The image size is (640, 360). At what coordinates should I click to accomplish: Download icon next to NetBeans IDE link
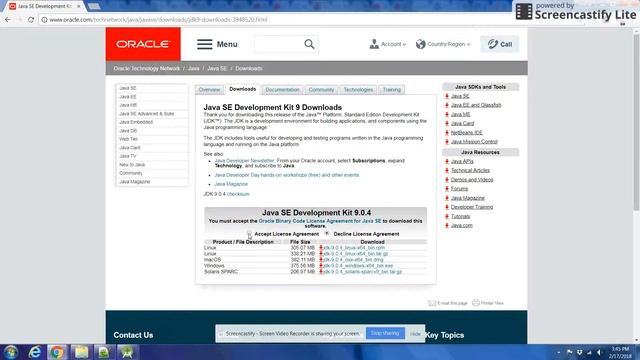click(x=447, y=133)
